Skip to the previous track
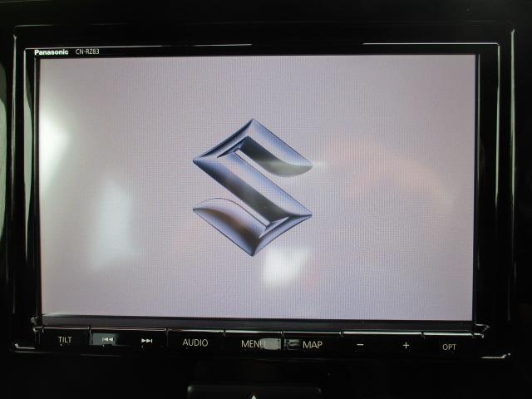Image resolution: width=532 pixels, height=399 pixels. (x=107, y=339)
